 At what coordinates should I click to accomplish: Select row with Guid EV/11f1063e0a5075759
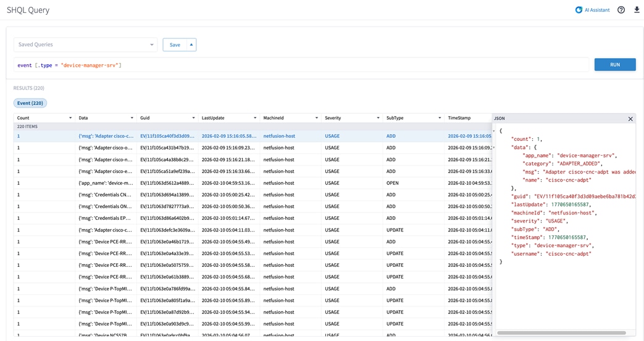point(253,265)
